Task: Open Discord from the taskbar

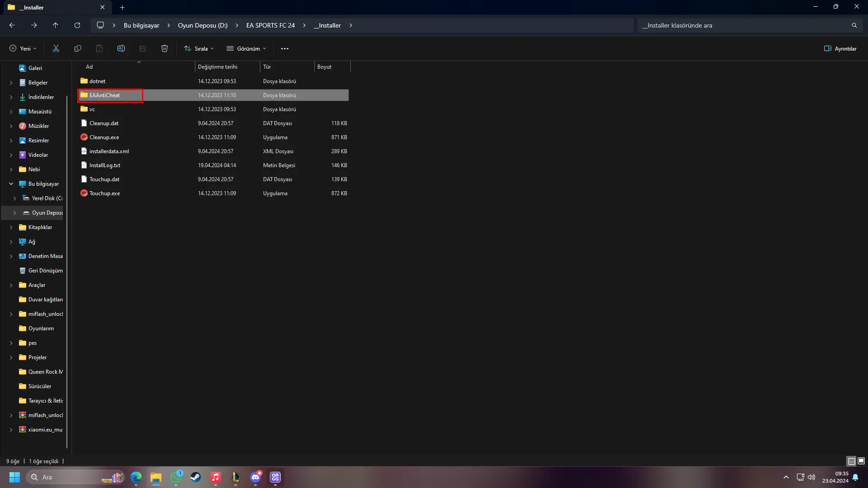Action: (x=255, y=477)
